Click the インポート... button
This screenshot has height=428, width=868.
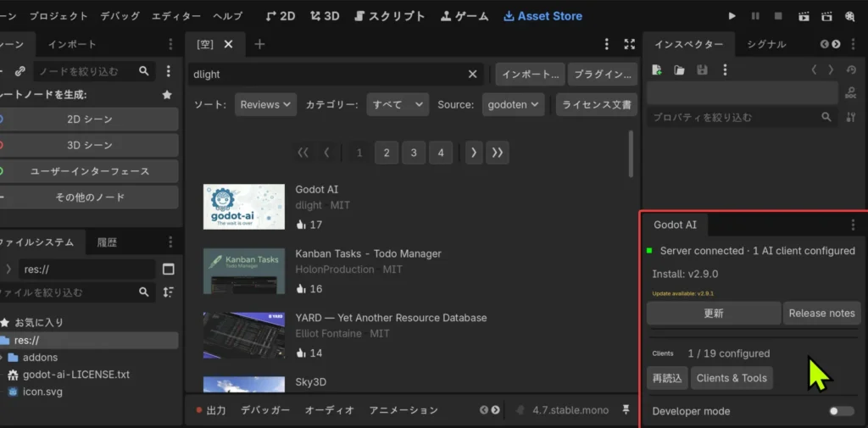pyautogui.click(x=531, y=75)
